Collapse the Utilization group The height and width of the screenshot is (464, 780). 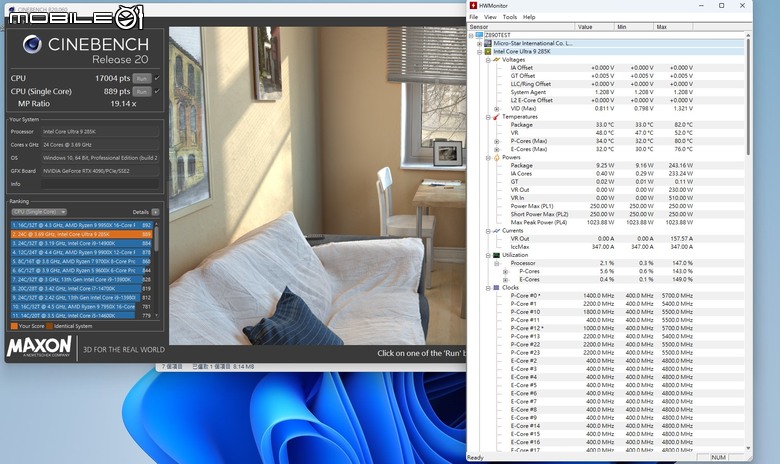point(488,255)
